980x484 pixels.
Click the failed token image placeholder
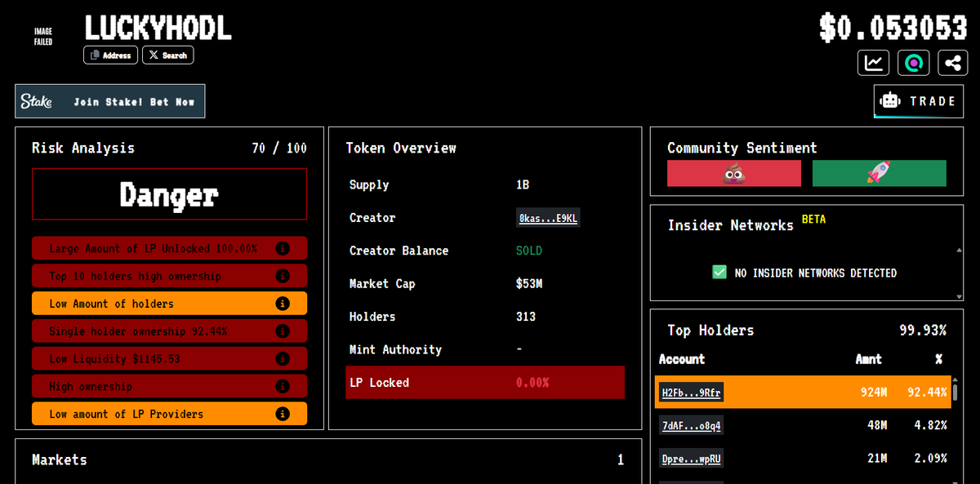[43, 37]
